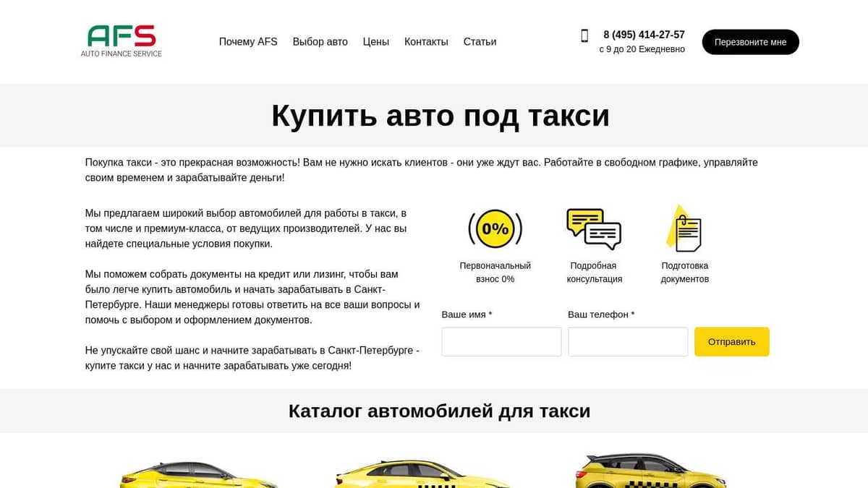Click the Ваше имя input field
Image resolution: width=868 pixels, height=488 pixels.
[501, 341]
